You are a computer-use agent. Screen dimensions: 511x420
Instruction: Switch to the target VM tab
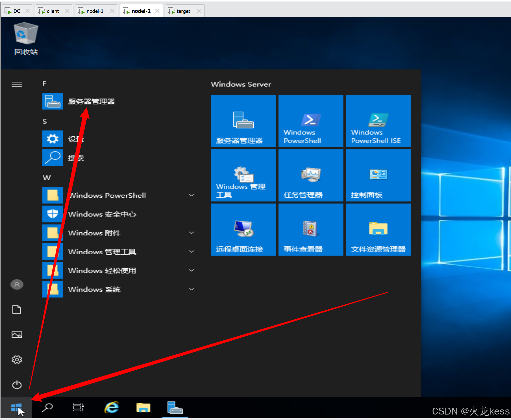click(x=183, y=11)
